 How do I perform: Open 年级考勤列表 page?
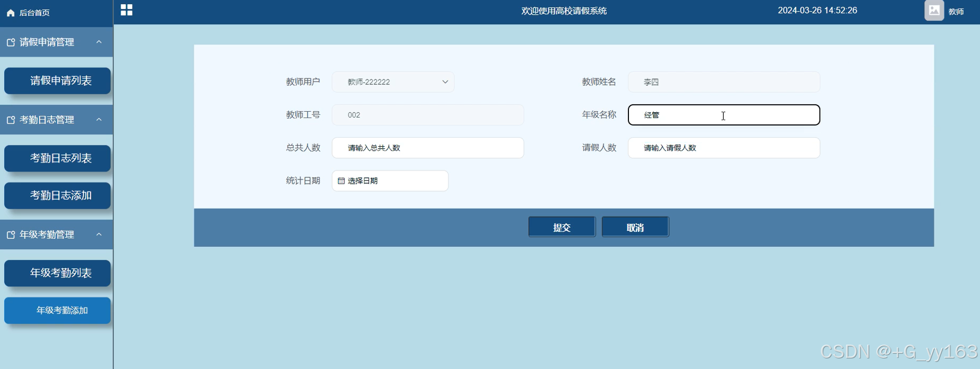pos(57,273)
